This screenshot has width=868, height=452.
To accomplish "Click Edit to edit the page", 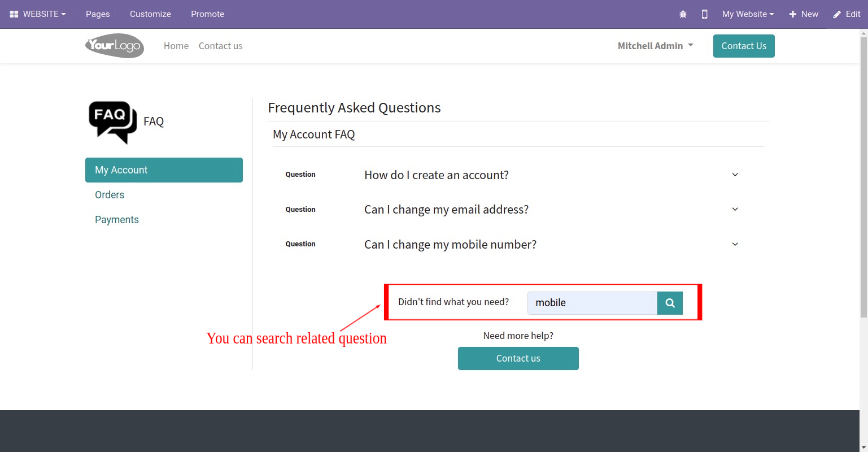I will (x=847, y=14).
